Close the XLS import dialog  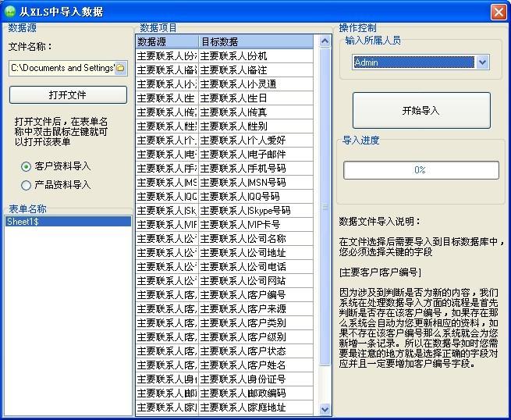pos(498,12)
